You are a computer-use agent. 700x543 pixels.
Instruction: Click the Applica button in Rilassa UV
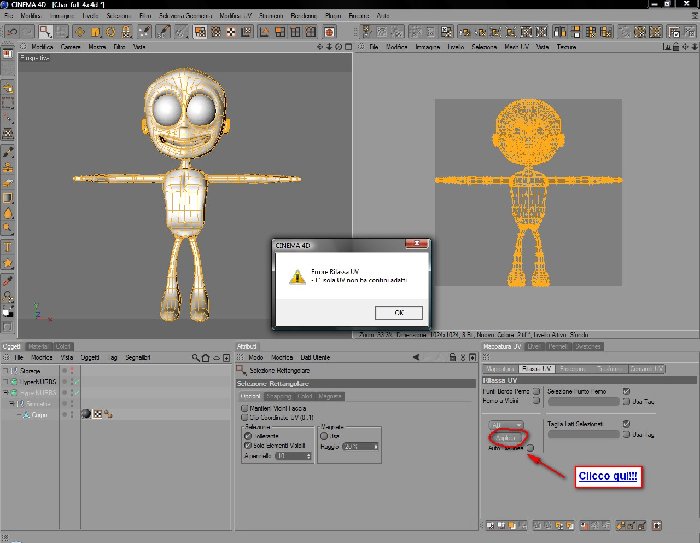pyautogui.click(x=507, y=438)
